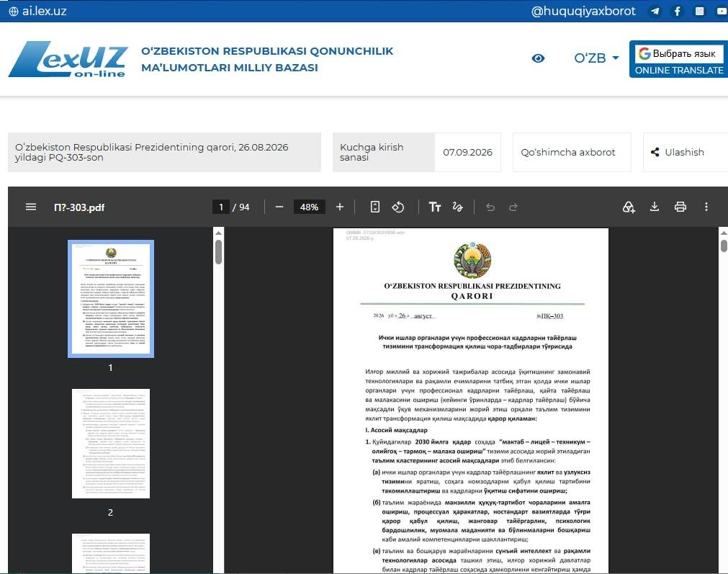Image resolution: width=728 pixels, height=574 pixels.
Task: Zoom out the PDF with minus icon
Action: point(279,207)
